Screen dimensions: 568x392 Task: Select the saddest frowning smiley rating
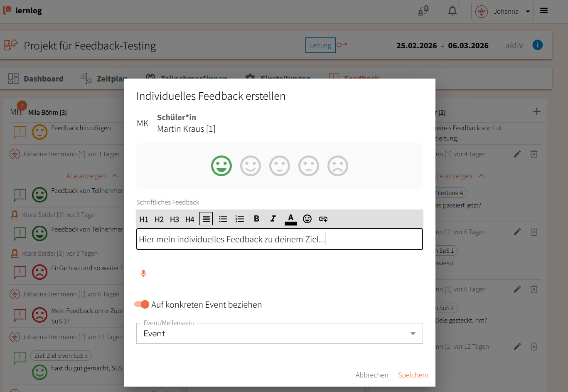click(x=338, y=166)
